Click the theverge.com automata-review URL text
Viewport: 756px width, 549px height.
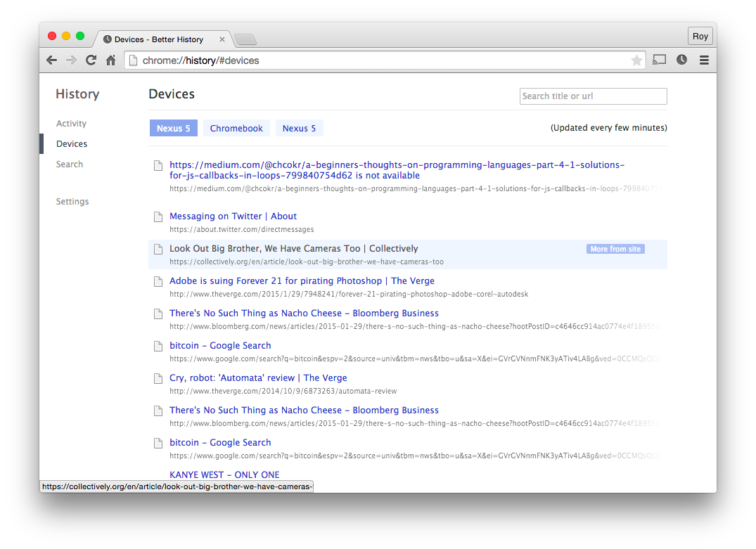283,391
